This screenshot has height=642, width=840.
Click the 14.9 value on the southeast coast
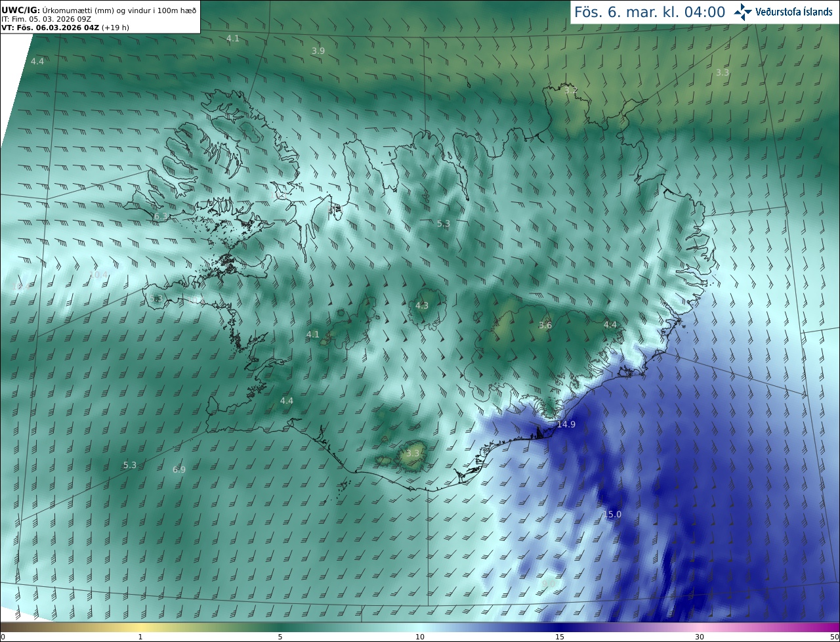pyautogui.click(x=566, y=425)
